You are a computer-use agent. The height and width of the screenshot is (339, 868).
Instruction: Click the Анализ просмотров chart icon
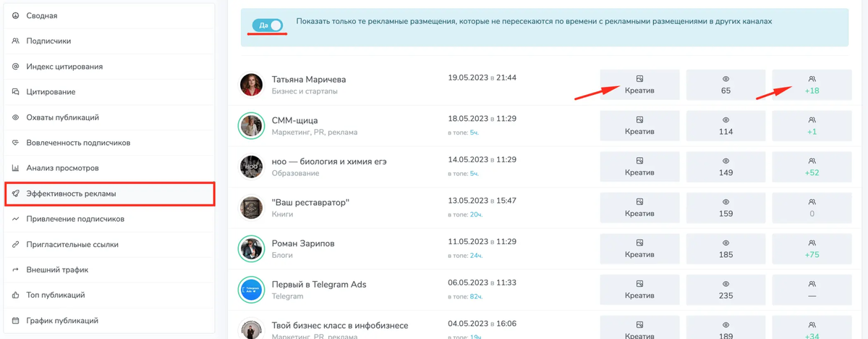pos(15,168)
